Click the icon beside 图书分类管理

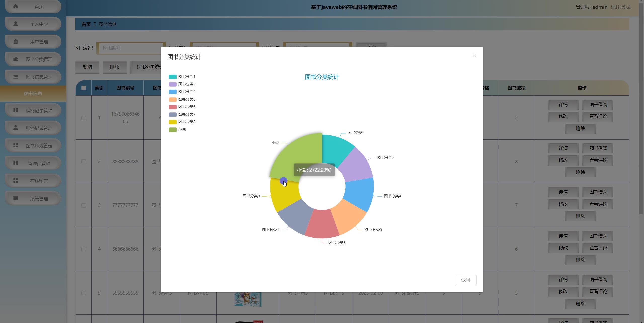point(16,59)
